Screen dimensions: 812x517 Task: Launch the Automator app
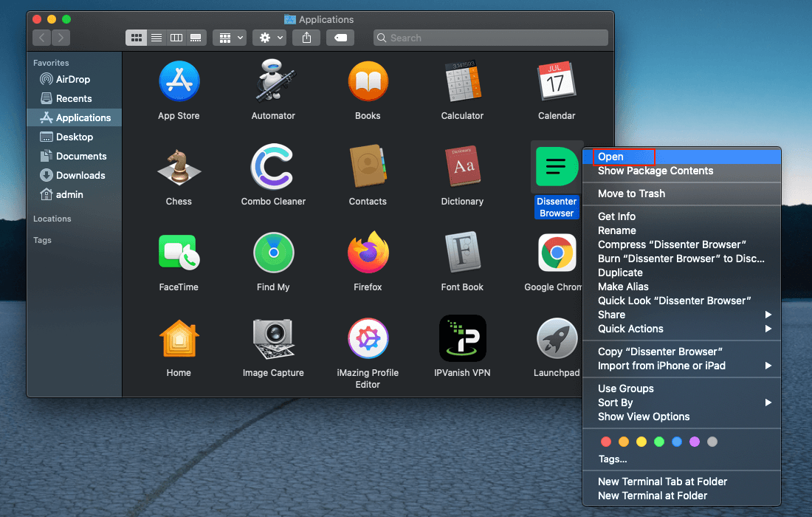[x=273, y=81]
